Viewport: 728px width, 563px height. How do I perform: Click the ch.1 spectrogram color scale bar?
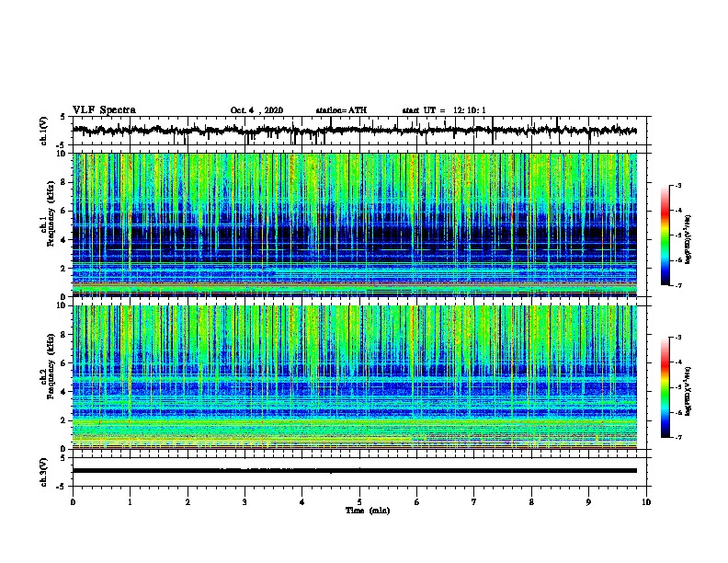665,236
